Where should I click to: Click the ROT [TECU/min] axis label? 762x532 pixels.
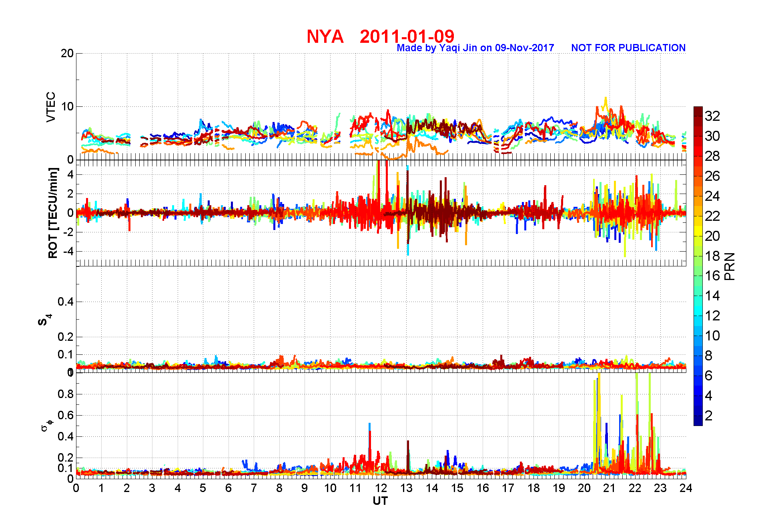[x=53, y=213]
